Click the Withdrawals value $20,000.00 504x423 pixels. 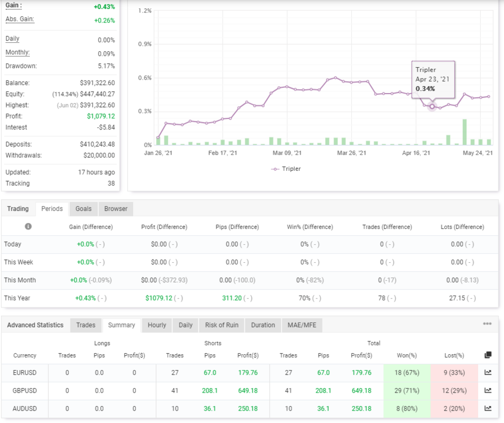tap(99, 155)
